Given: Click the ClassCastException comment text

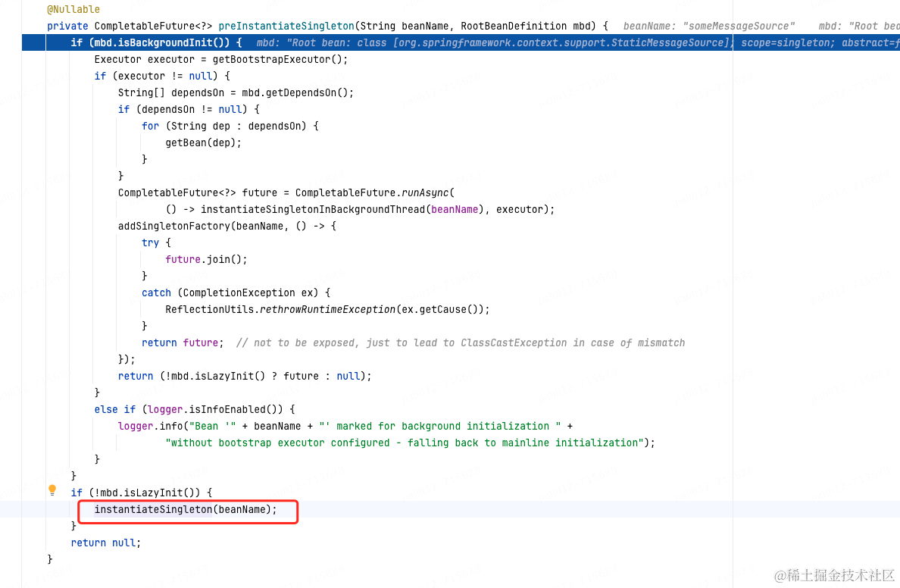Looking at the screenshot, I should [461, 342].
